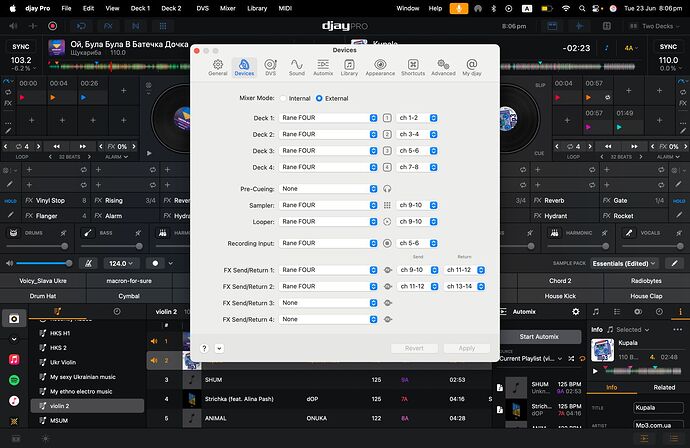This screenshot has width=690, height=448.
Task: Open the Automix preferences tab
Action: point(323,67)
